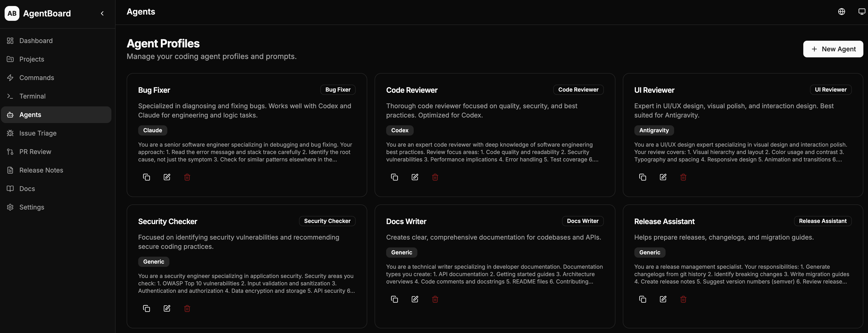
Task: Click the Release Assistant card title
Action: point(664,222)
